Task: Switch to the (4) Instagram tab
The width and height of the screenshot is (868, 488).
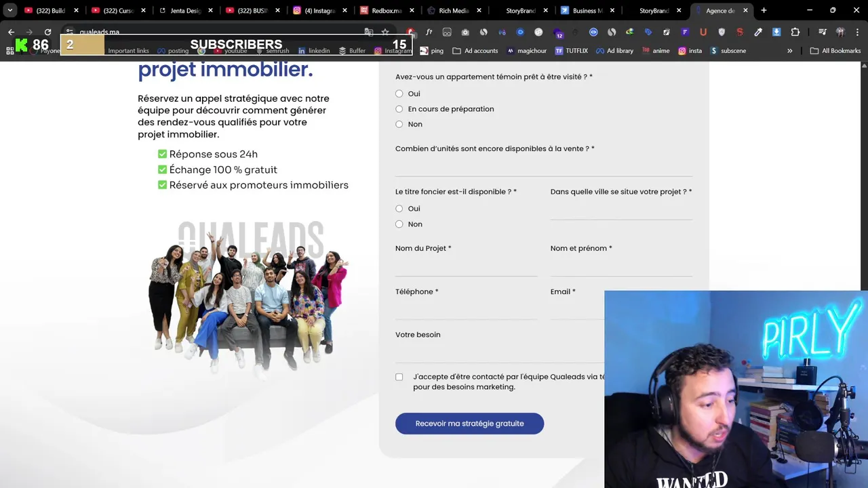Action: (x=319, y=11)
